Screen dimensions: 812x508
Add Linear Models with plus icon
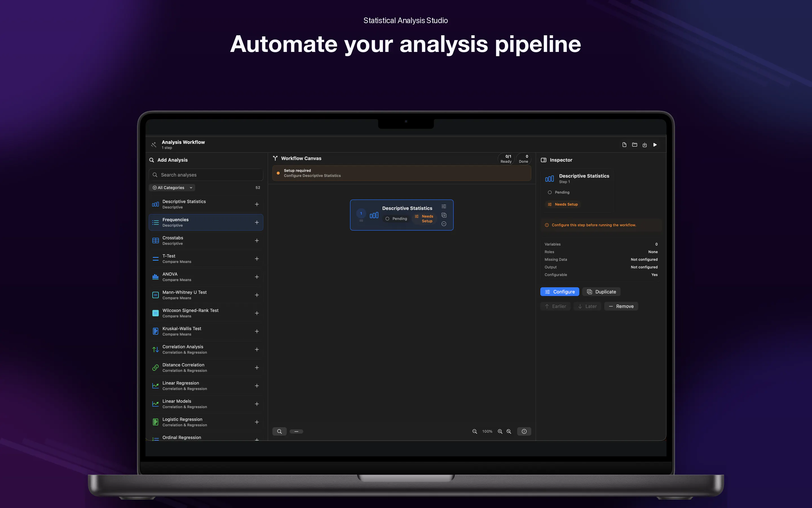tap(257, 404)
